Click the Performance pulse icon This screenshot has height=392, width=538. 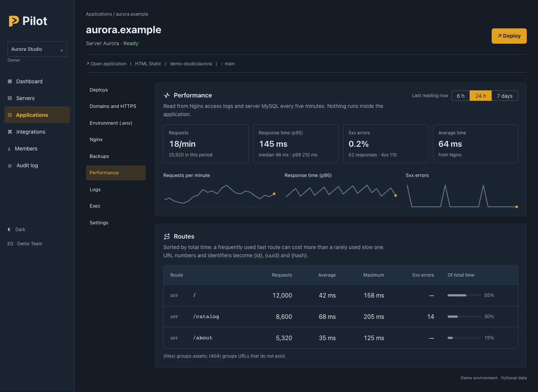tap(167, 95)
